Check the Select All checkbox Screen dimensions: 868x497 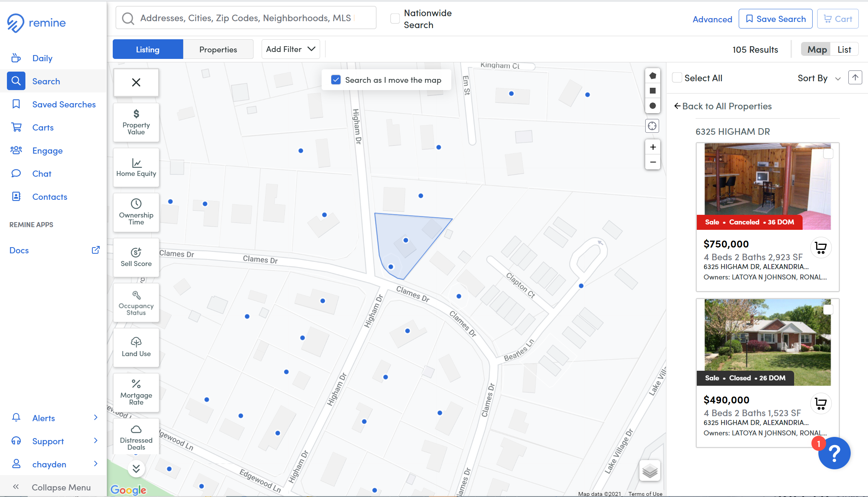click(x=677, y=78)
